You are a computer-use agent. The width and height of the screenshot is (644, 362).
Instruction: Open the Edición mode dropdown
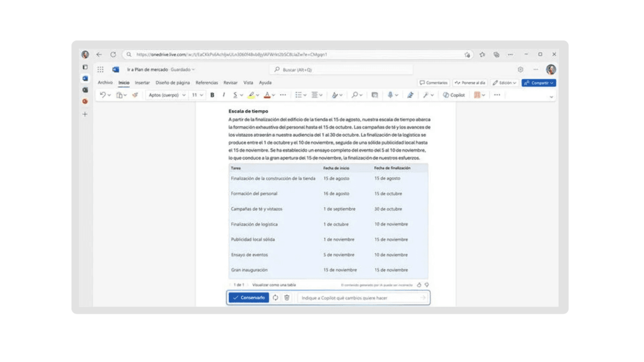coord(504,83)
